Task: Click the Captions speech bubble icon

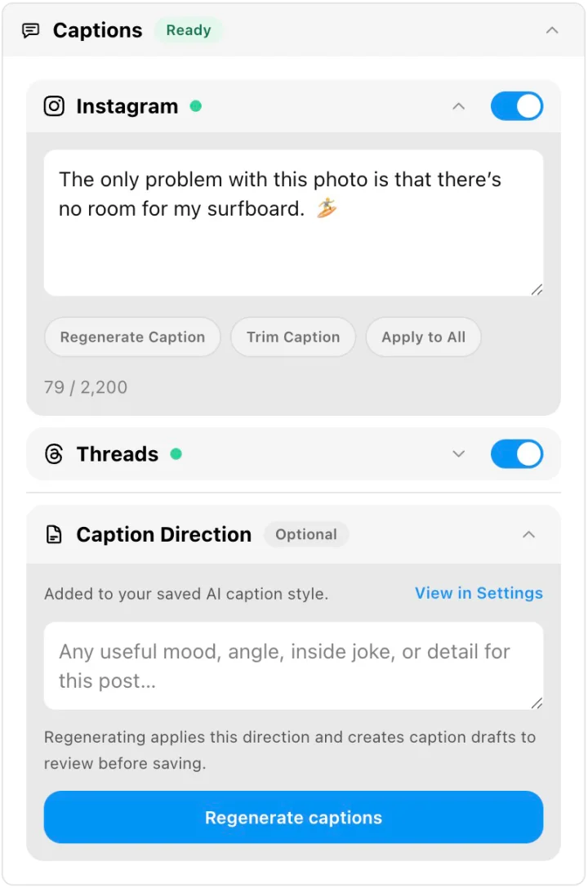Action: (x=30, y=30)
